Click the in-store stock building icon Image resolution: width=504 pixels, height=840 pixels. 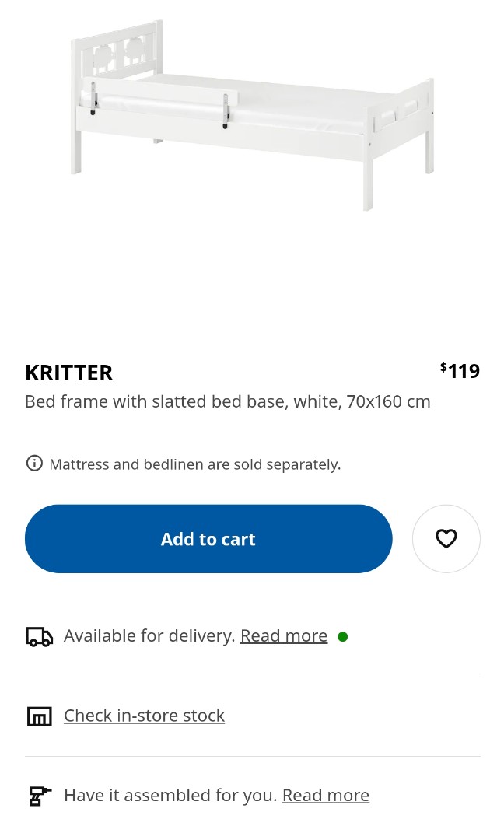tap(39, 716)
